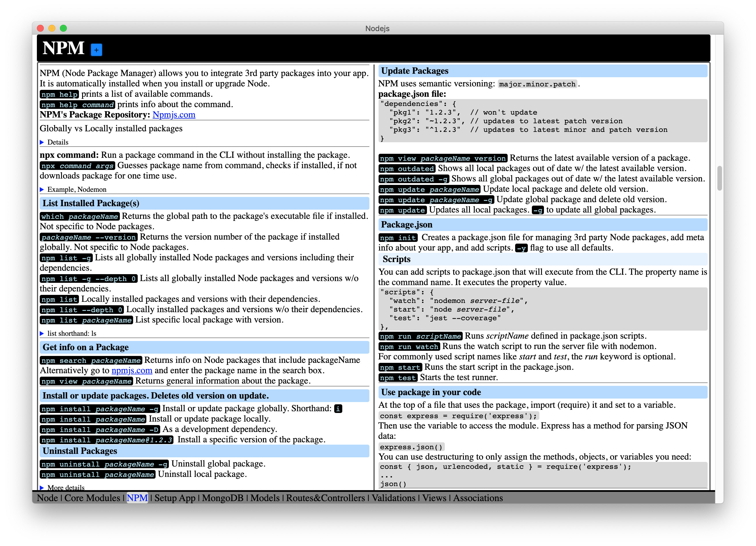The image size is (756, 546).
Task: Click the 'npm install packageName -g' snippet
Action: point(100,408)
